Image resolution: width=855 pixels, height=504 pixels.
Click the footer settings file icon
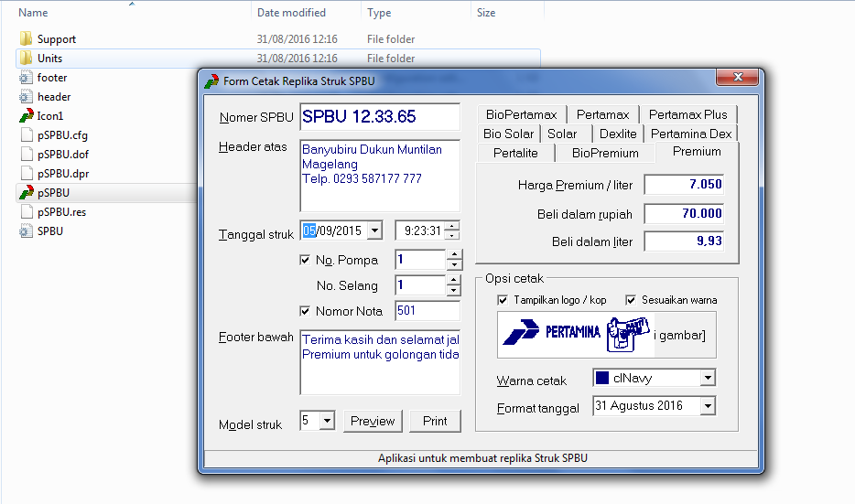pos(26,78)
